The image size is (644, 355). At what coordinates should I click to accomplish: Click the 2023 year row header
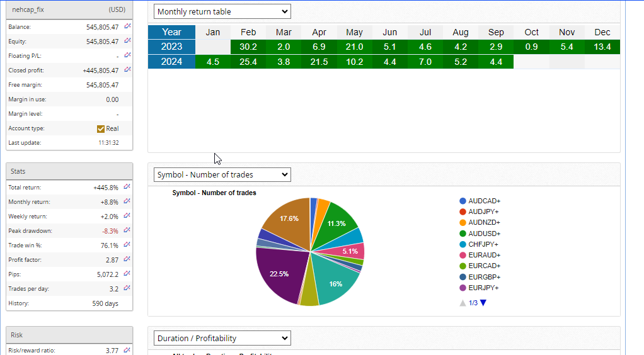(171, 47)
